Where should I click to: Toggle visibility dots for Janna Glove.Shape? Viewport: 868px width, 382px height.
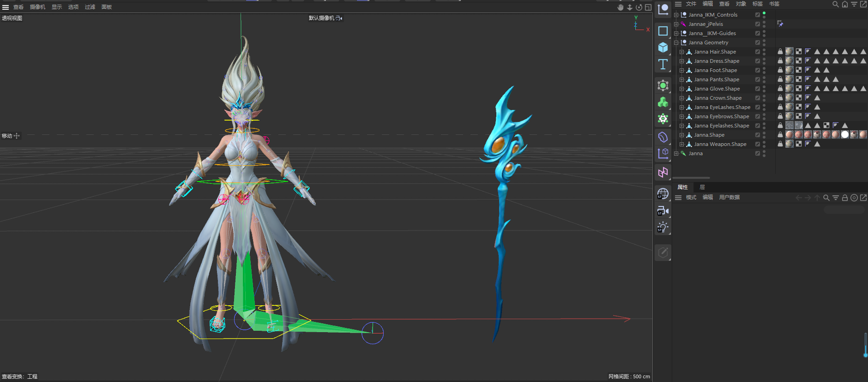pyautogui.click(x=764, y=89)
